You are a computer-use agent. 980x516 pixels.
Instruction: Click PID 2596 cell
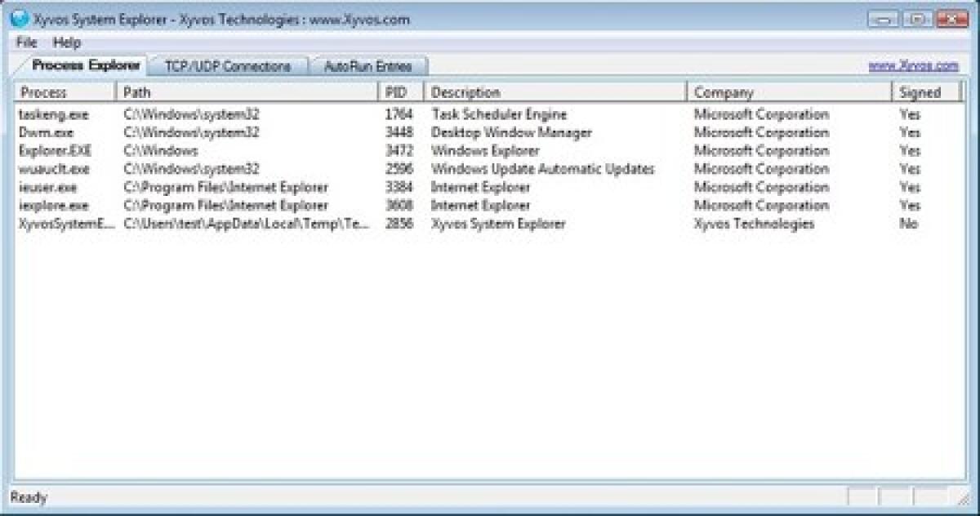coord(399,169)
